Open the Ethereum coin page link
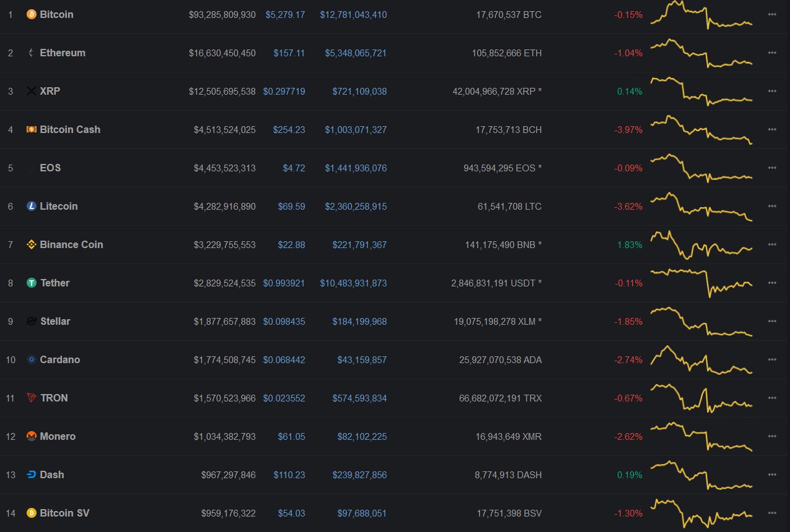 [x=63, y=53]
